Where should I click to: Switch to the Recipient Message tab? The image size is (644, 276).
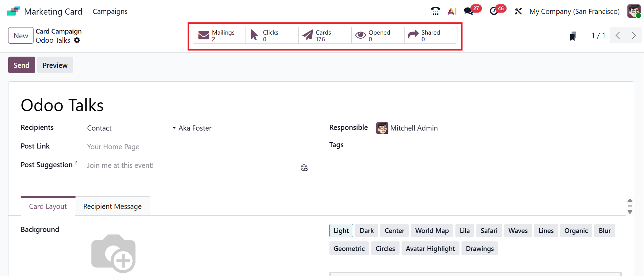[x=112, y=206]
